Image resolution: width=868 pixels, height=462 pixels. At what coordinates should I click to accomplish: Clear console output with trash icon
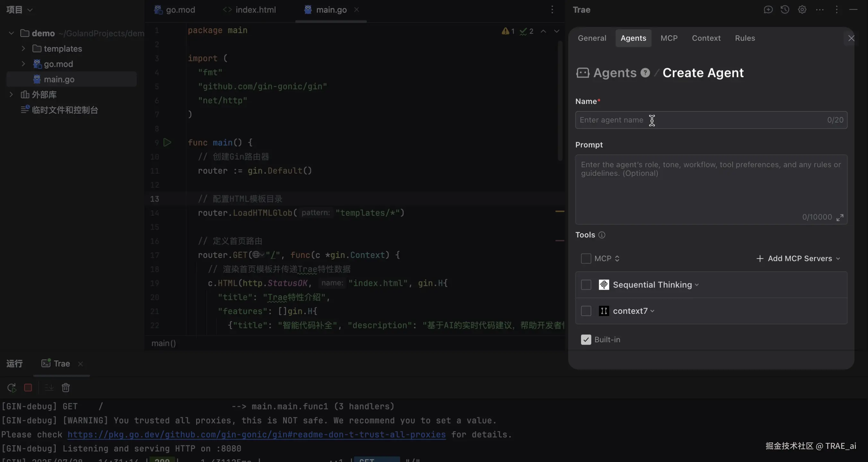(66, 388)
